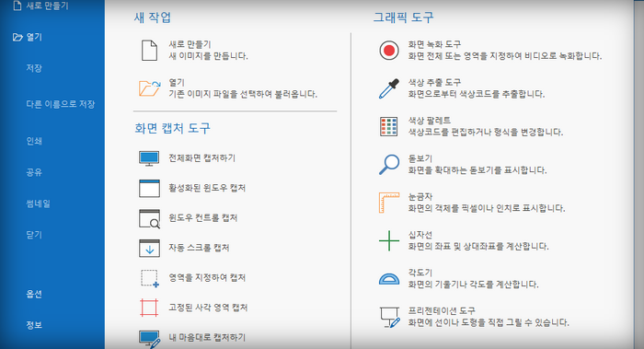Click the 전체화면 캡처하기 monitor icon

pyautogui.click(x=149, y=158)
